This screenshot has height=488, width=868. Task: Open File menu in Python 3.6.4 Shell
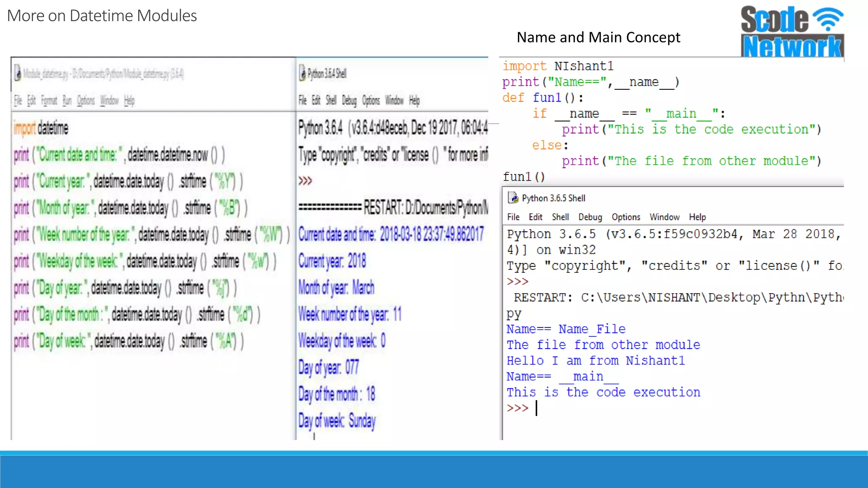point(303,100)
